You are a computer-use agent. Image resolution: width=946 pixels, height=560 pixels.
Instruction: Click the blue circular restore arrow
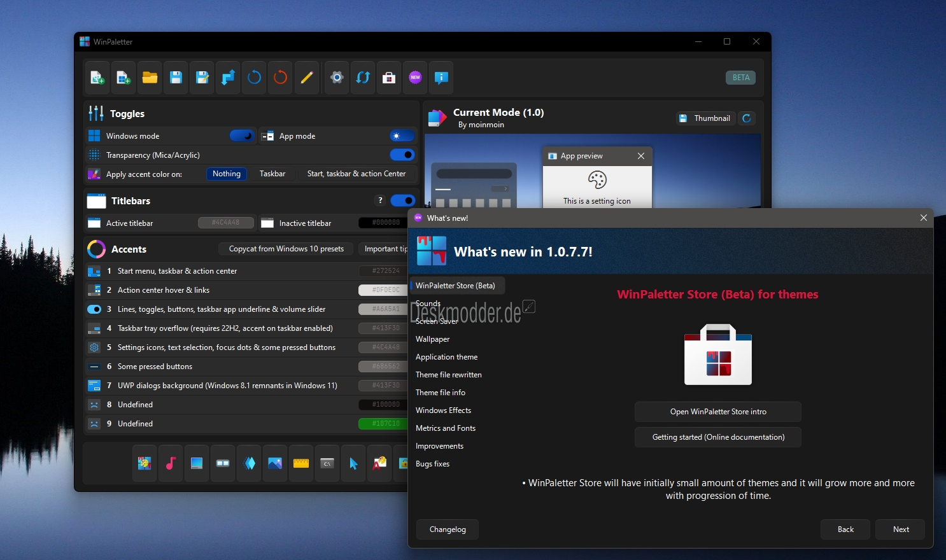coord(254,78)
